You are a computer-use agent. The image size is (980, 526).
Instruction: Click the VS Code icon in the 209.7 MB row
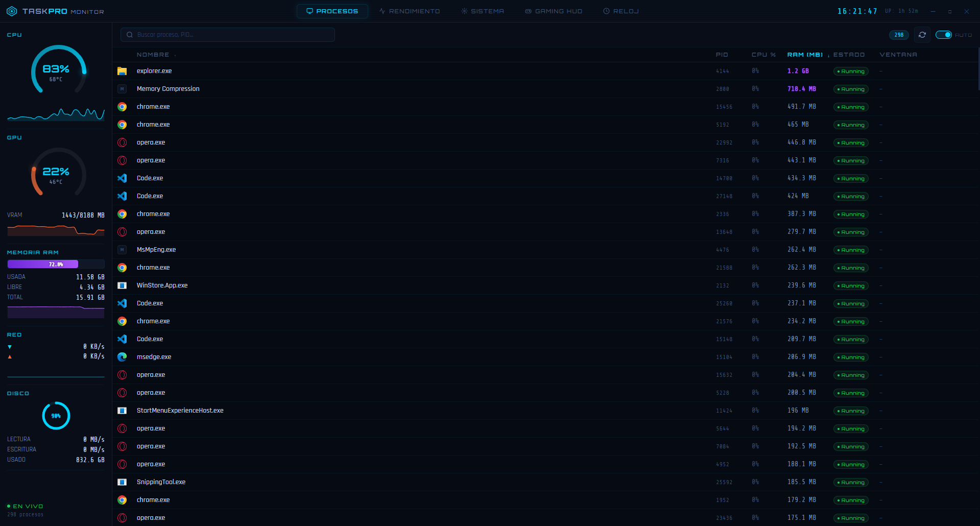pyautogui.click(x=122, y=339)
